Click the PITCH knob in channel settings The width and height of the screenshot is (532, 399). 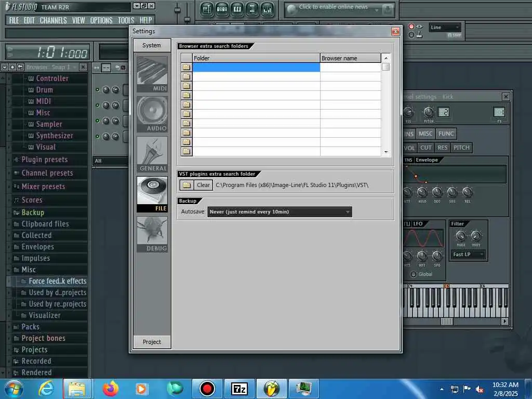(x=429, y=112)
